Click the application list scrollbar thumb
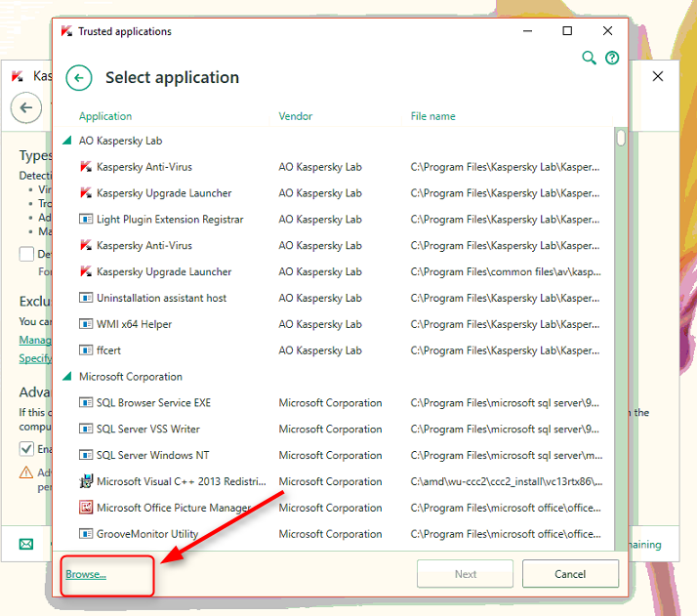Image resolution: width=697 pixels, height=616 pixels. pos(621,138)
